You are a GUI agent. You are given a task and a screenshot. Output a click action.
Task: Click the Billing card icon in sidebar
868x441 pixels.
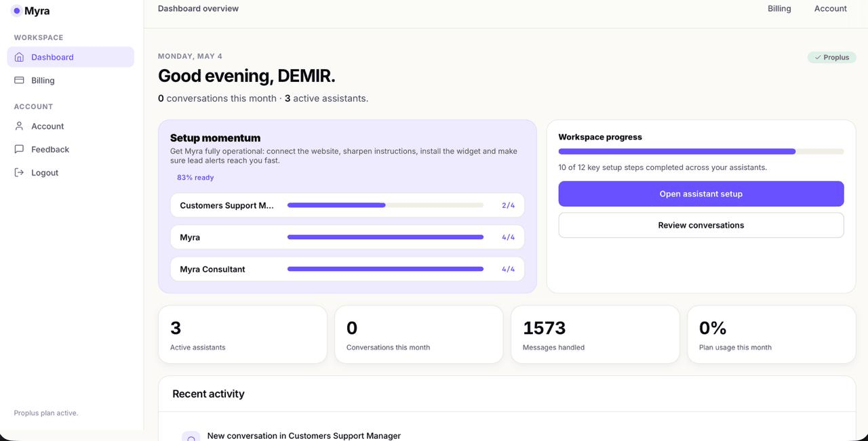coord(19,80)
